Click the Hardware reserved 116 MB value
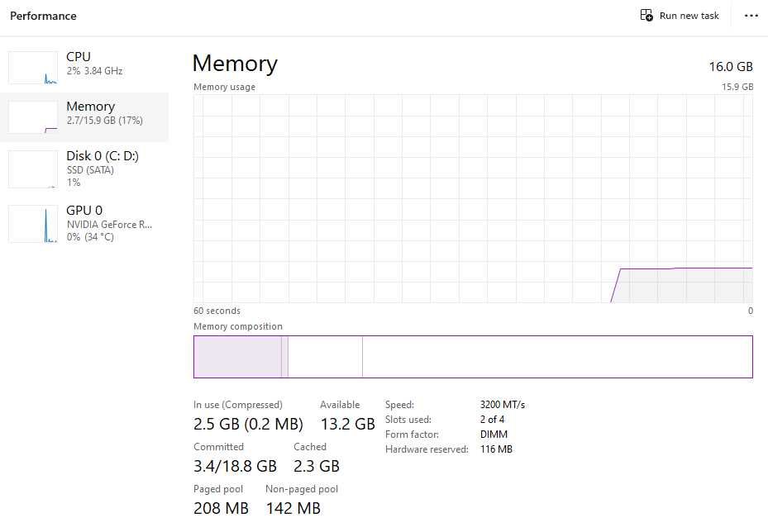Viewport: 768px width, 532px height. click(496, 449)
